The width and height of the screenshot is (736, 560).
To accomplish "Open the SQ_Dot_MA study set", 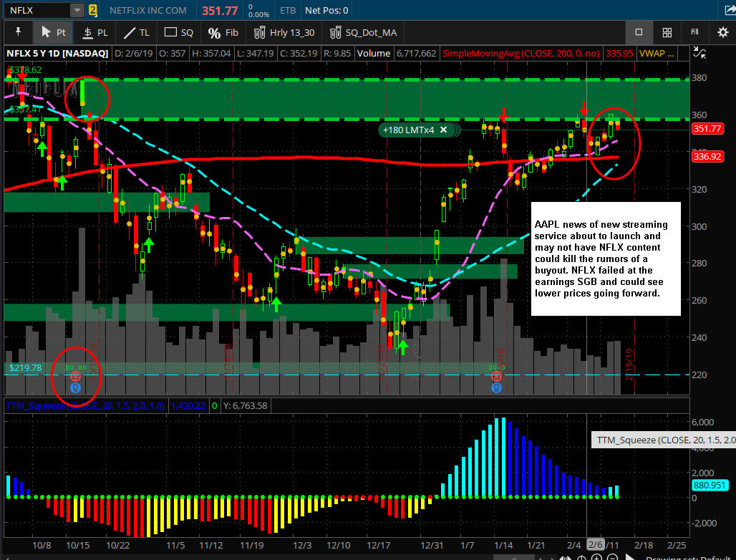I will (363, 32).
